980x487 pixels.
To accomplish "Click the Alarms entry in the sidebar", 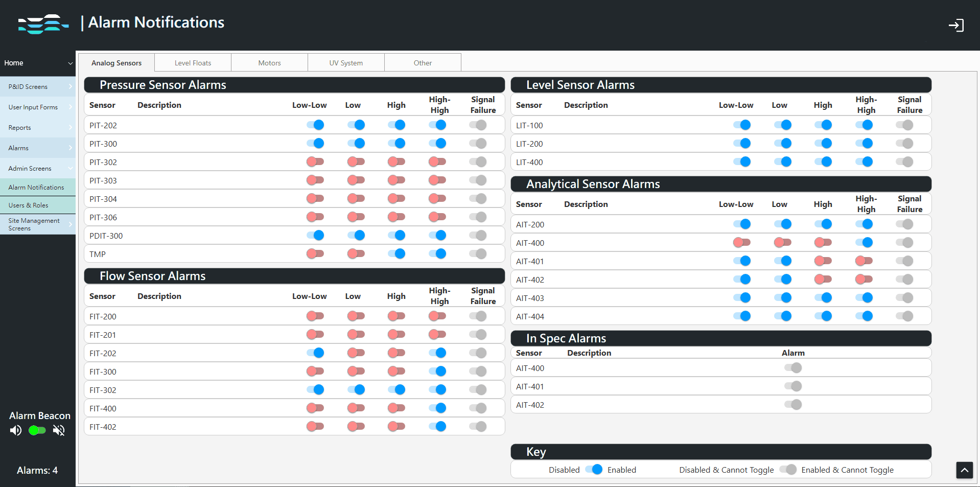I will [x=18, y=148].
